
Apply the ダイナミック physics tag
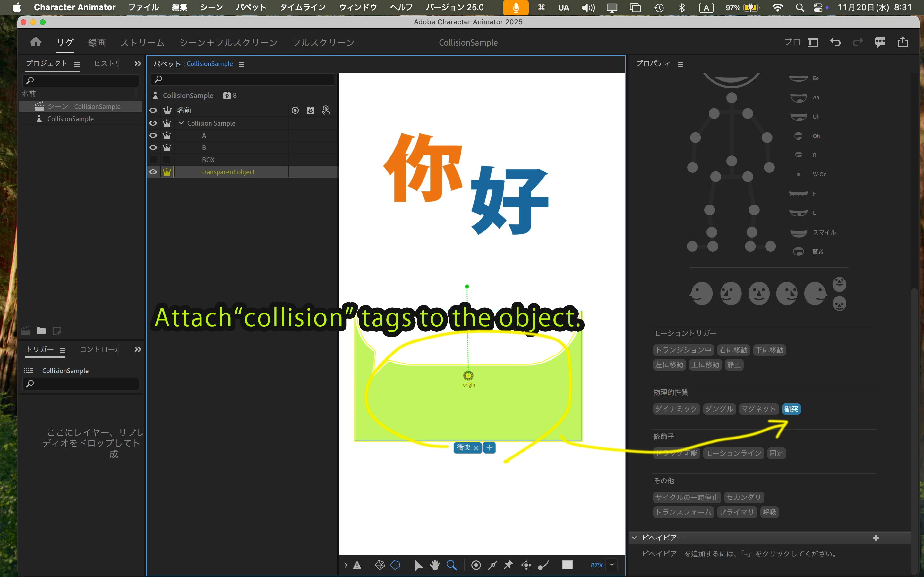676,409
